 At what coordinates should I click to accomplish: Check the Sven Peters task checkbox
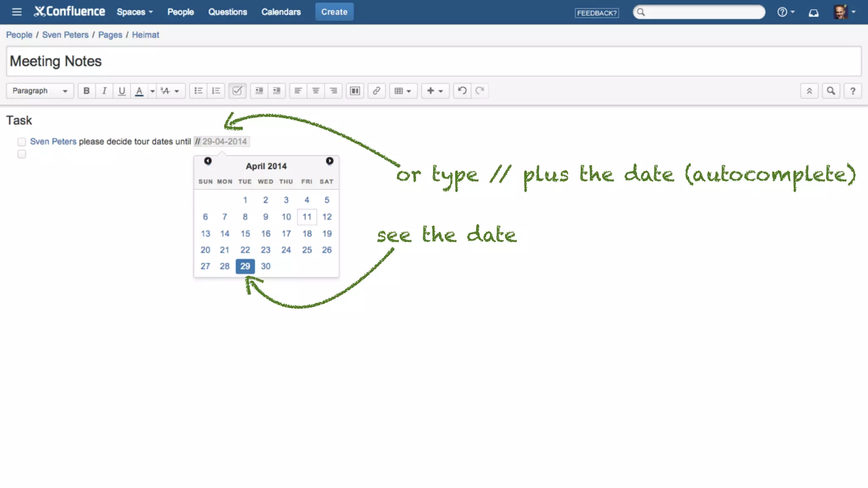click(x=22, y=141)
